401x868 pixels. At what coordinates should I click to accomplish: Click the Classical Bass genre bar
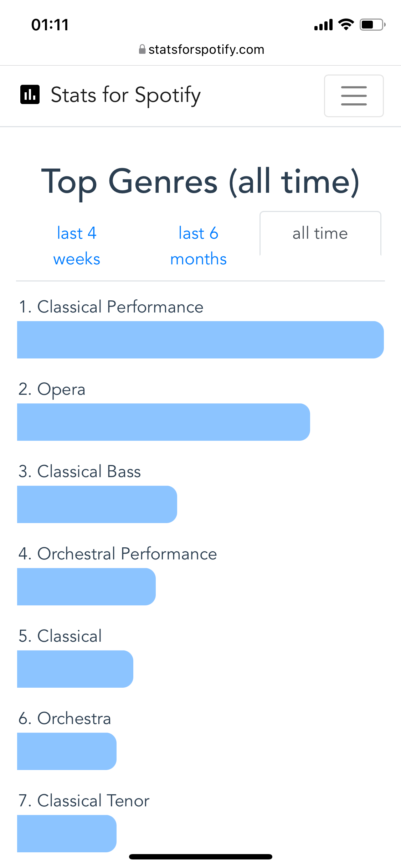(97, 504)
